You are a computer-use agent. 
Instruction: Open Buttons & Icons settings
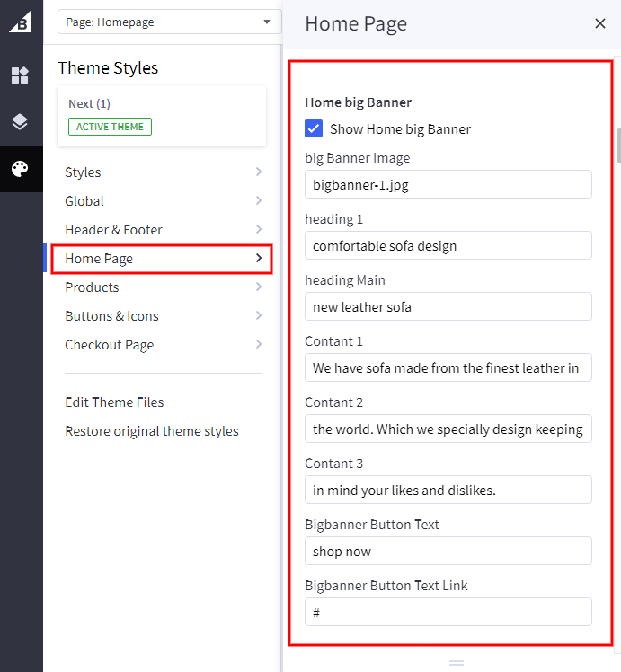click(x=163, y=316)
